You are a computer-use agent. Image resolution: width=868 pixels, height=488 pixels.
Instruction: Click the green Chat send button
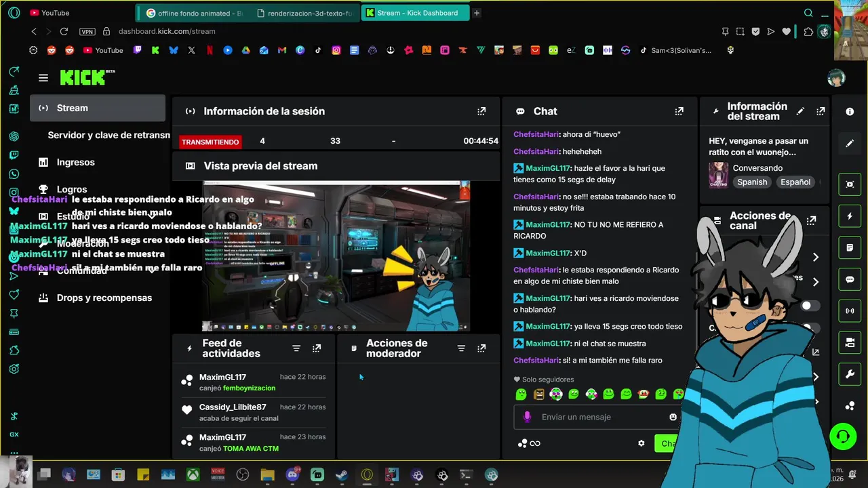[668, 443]
